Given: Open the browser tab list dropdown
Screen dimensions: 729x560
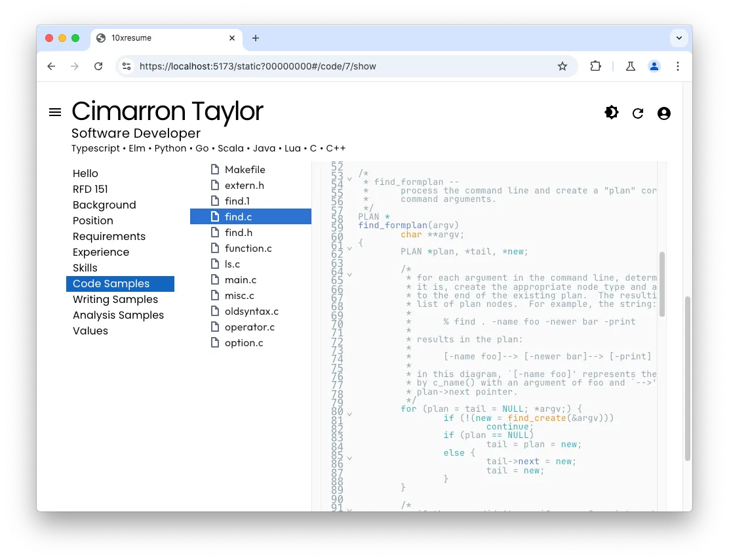Looking at the screenshot, I should (679, 38).
